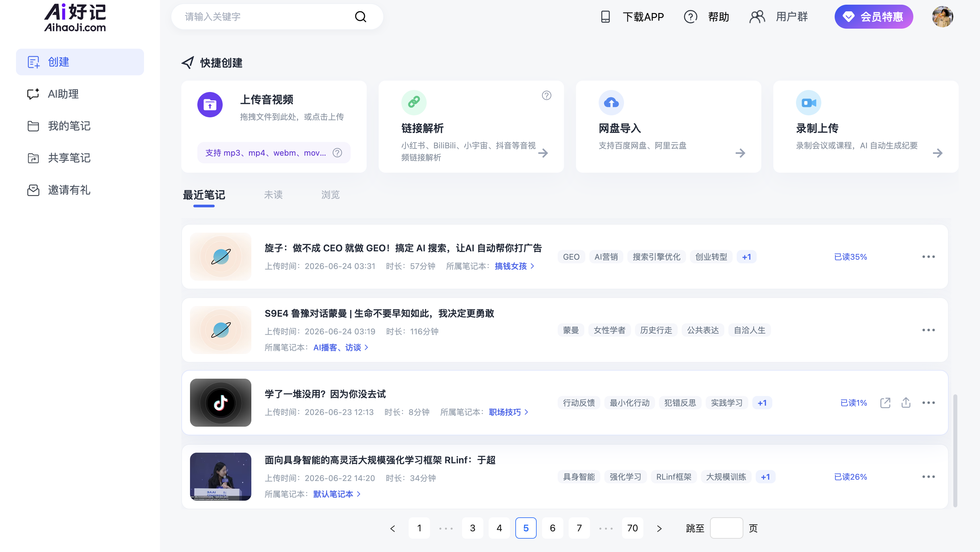980x552 pixels.
Task: Go to page 4
Action: (499, 528)
